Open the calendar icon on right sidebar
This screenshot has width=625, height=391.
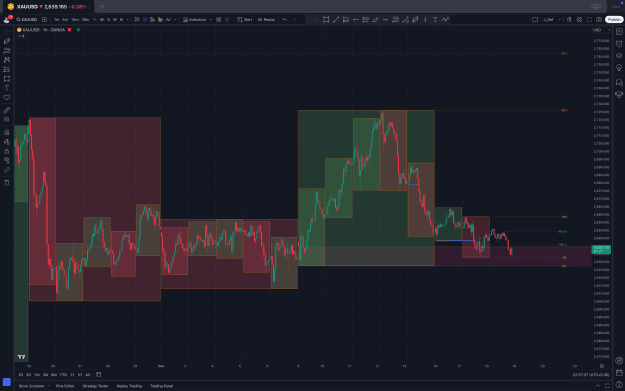[x=619, y=373]
